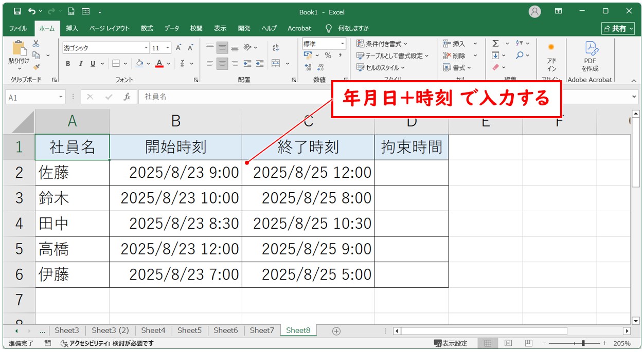Expand the Name Box dropdown
Viewport: 644px width, 352px height.
(61, 97)
